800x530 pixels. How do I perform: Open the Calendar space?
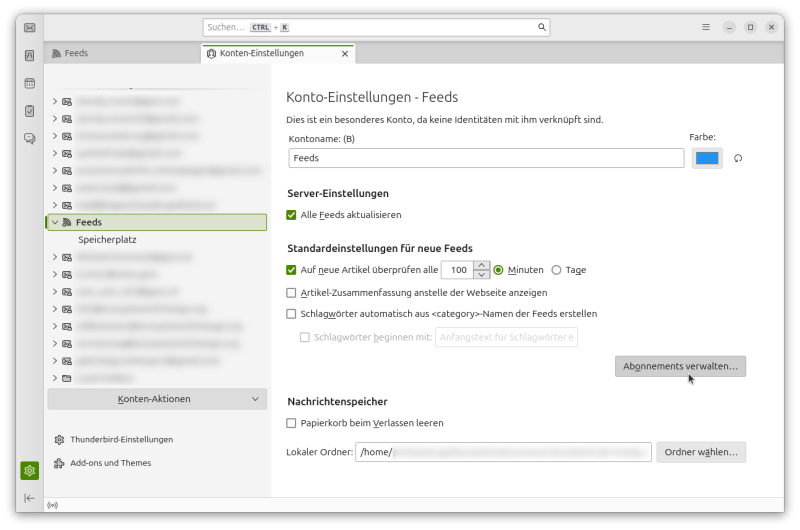point(30,84)
